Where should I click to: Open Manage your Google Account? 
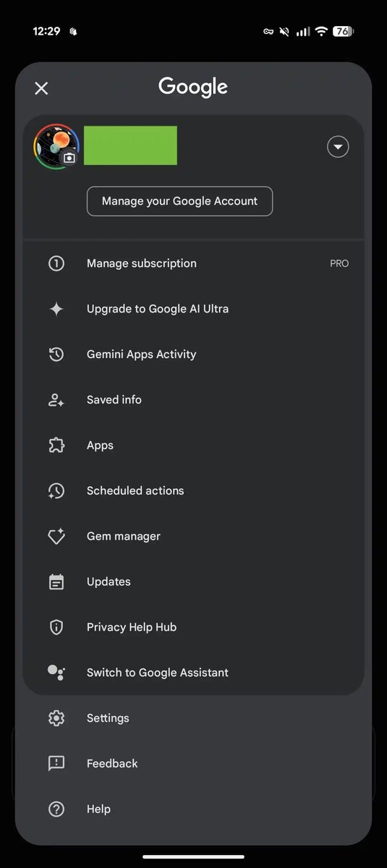tap(179, 201)
